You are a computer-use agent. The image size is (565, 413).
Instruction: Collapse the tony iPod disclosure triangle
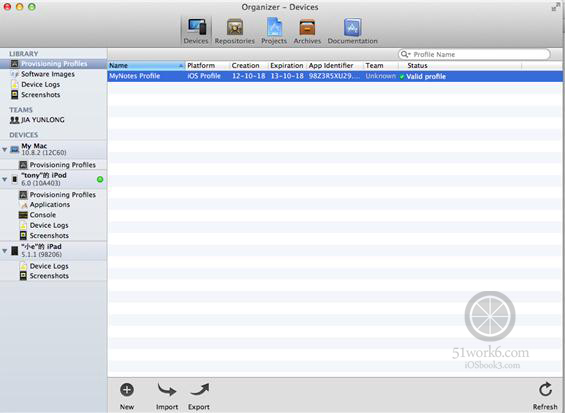point(4,179)
